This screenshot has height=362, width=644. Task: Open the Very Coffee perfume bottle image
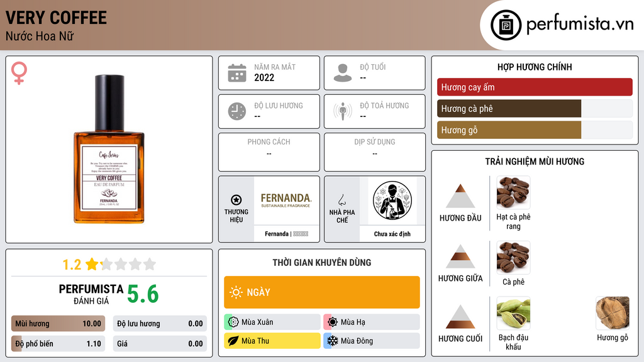(x=109, y=149)
